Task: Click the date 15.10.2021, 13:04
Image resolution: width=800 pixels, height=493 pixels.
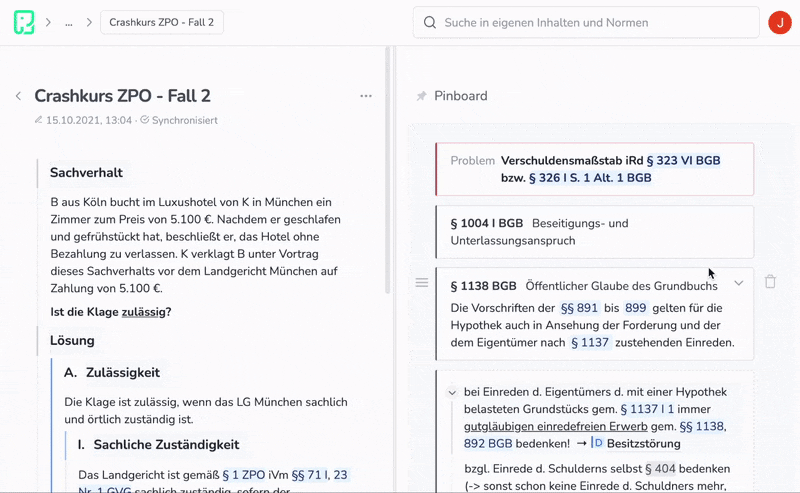Action: [89, 120]
